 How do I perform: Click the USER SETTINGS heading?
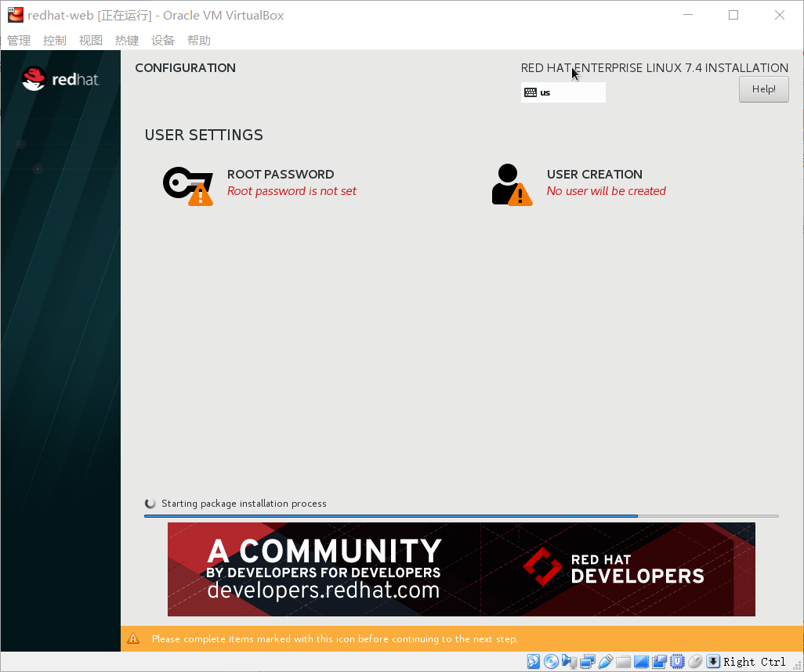point(204,135)
